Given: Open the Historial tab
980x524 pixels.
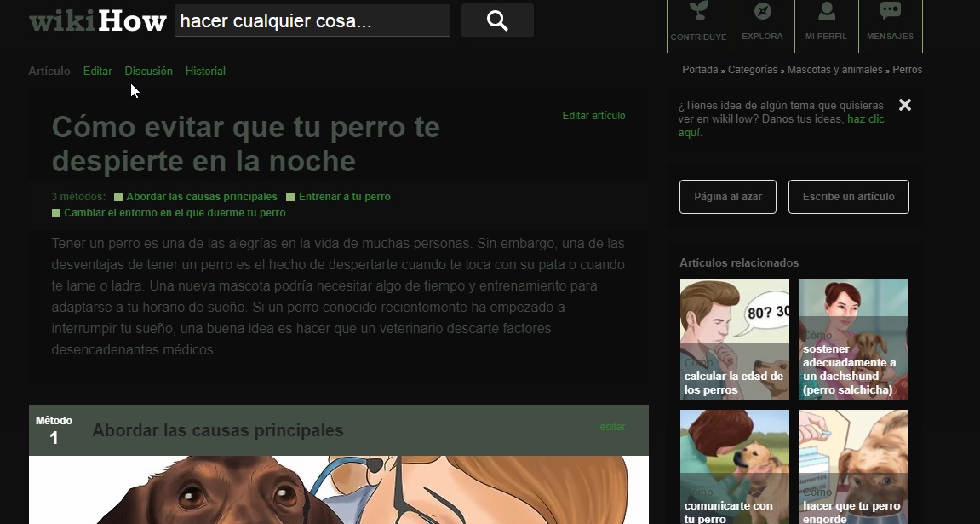Looking at the screenshot, I should [x=204, y=71].
